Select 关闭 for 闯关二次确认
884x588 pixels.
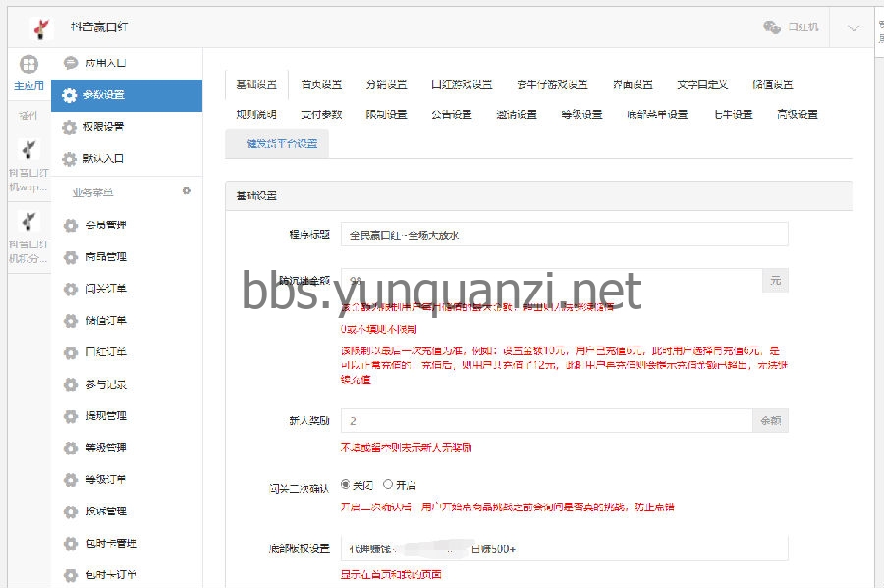coord(346,484)
